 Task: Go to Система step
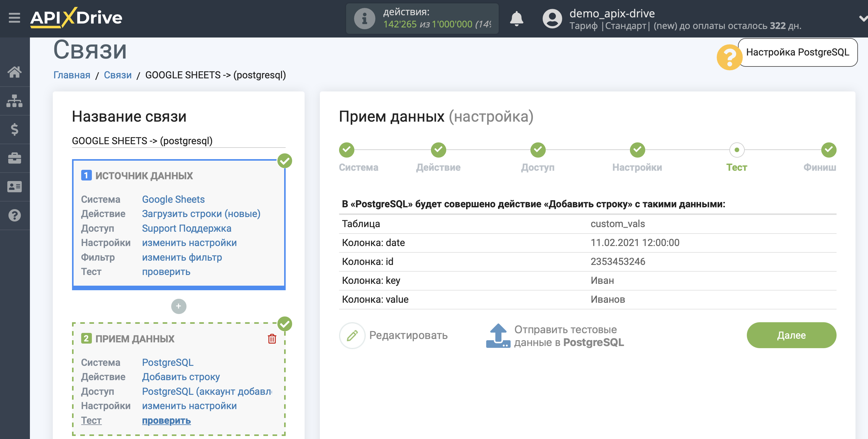click(x=347, y=150)
